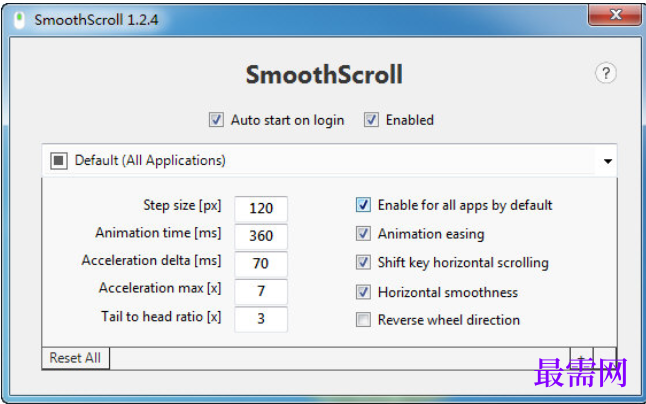Disable Shift key horizontal scrolling
This screenshot has width=646, height=404.
pyautogui.click(x=363, y=262)
